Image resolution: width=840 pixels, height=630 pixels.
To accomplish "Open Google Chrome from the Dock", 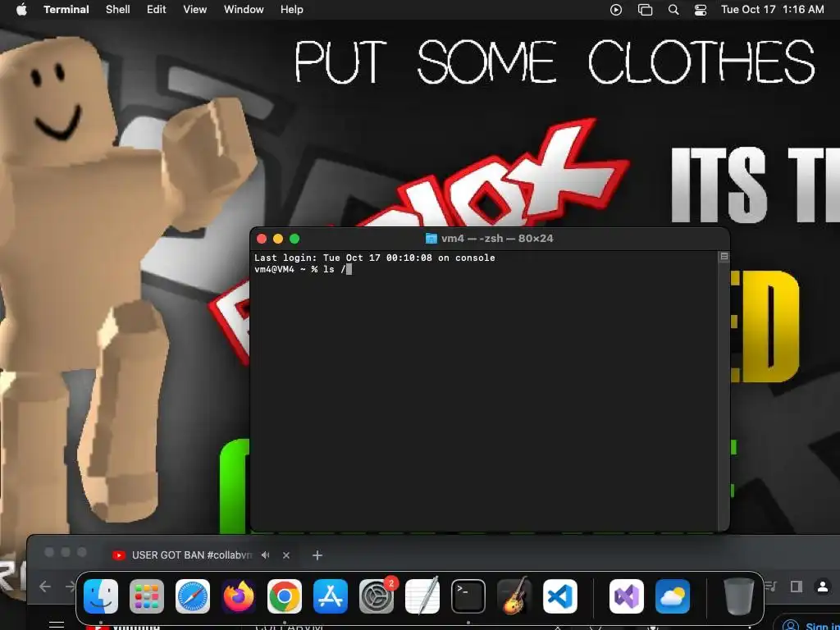I will point(285,596).
